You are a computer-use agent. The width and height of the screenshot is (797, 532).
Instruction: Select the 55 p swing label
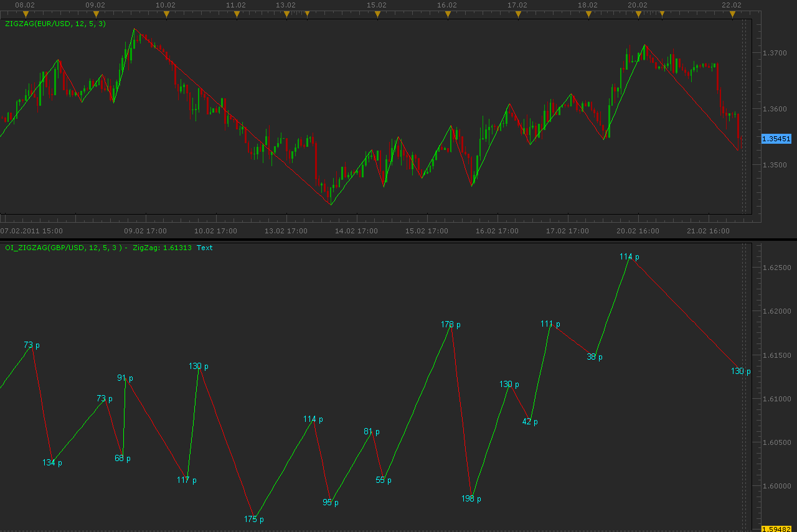pyautogui.click(x=384, y=480)
